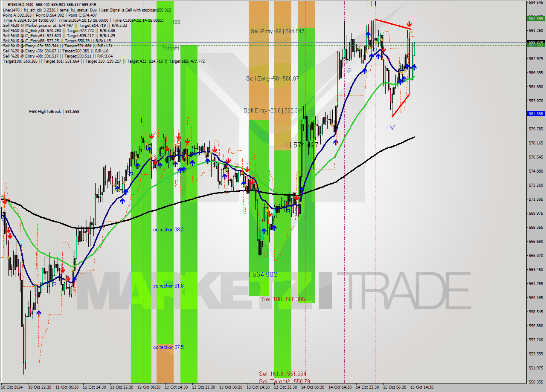546x392 pixels.
Task: Click the '12 Oct 06:30' time axis label
Action: point(148,387)
